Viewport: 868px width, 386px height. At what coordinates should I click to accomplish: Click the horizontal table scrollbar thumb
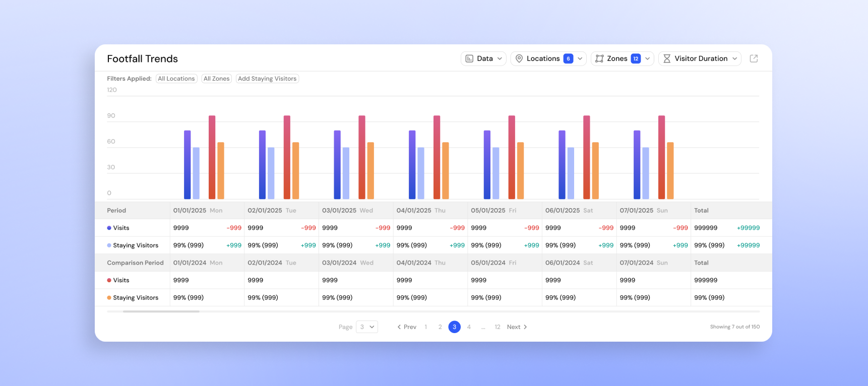(x=161, y=311)
